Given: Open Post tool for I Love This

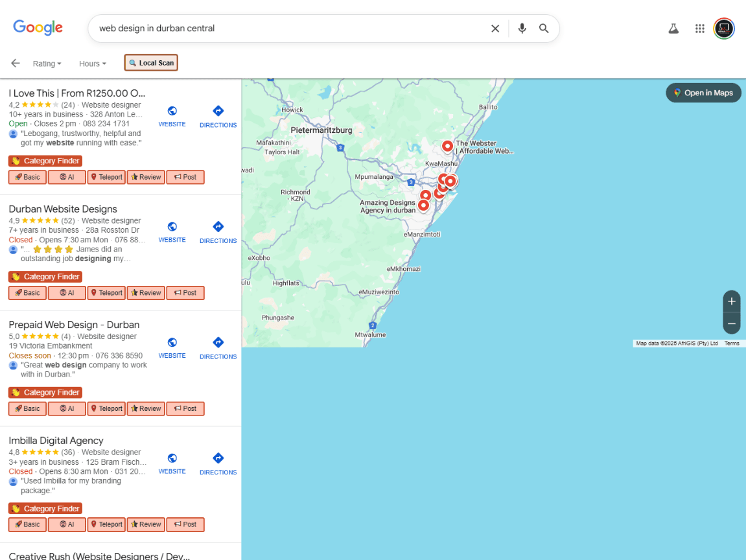Looking at the screenshot, I should point(185,177).
